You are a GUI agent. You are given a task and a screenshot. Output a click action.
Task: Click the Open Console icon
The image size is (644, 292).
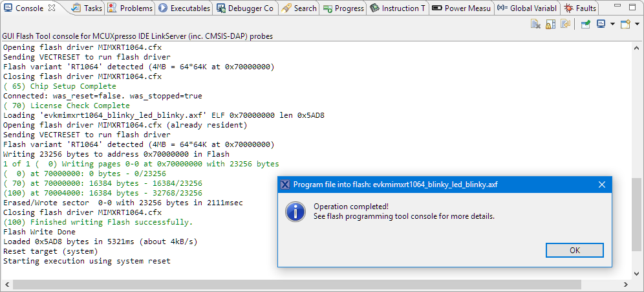point(625,25)
